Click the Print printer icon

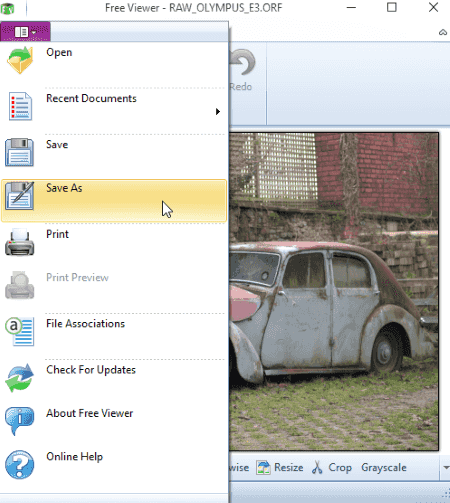[x=19, y=242]
